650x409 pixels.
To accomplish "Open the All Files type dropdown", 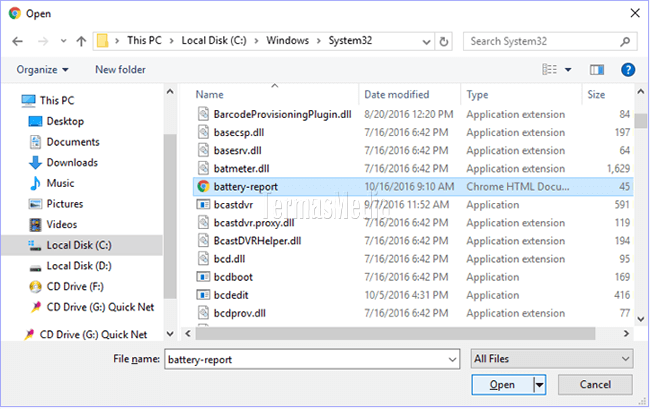I will click(x=552, y=359).
